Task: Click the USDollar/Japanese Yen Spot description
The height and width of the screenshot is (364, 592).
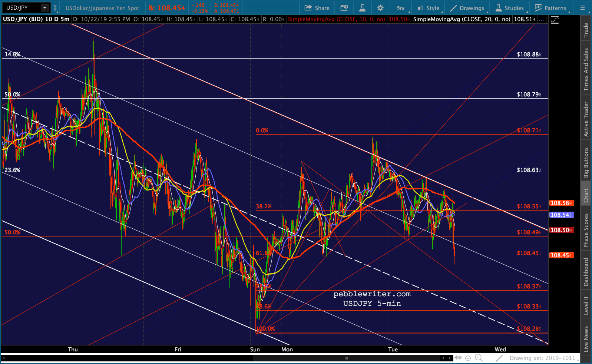Action: pos(102,8)
